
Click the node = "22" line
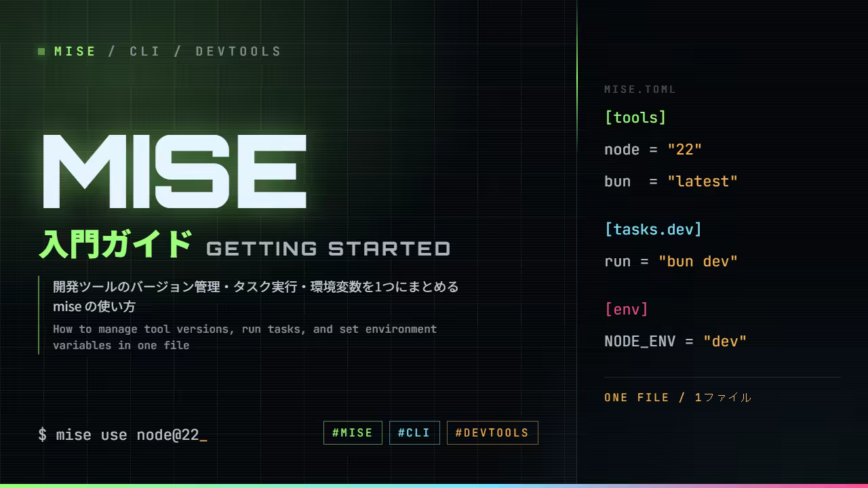tap(653, 150)
